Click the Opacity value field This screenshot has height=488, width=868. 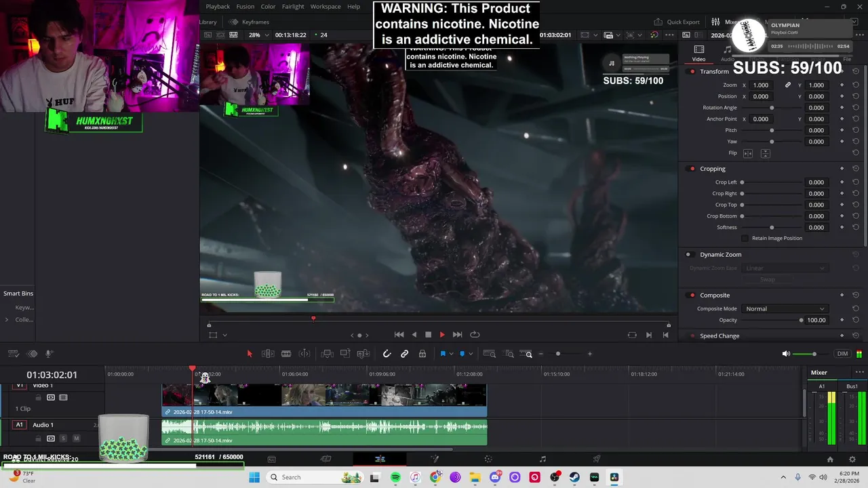[x=816, y=321]
